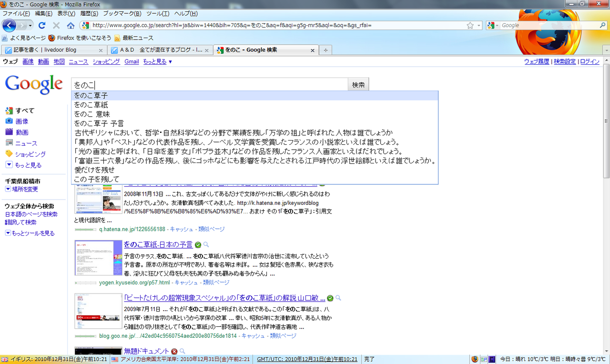The image size is (610, 364).
Task: Open the ツール(T) menu
Action: pos(158,13)
